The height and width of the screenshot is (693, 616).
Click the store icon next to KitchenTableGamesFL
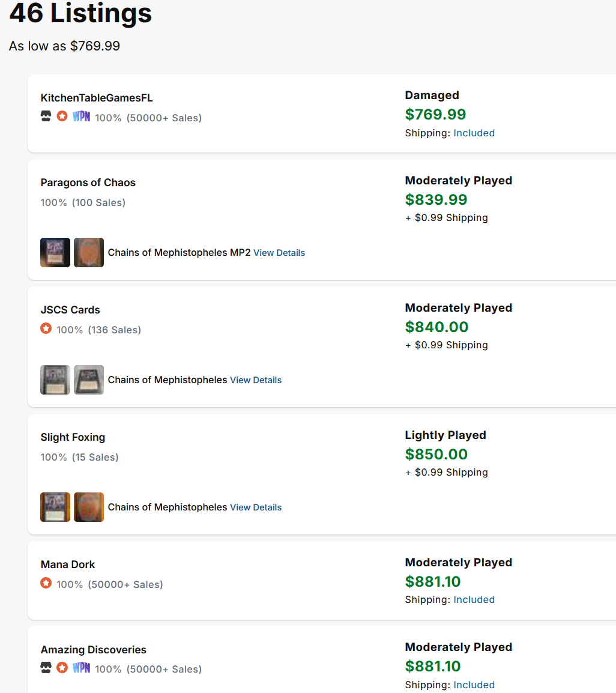tap(46, 117)
